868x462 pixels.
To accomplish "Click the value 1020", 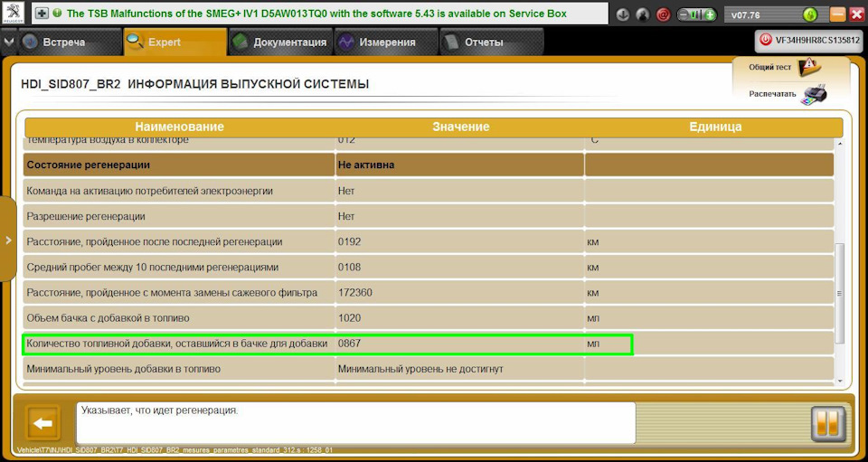I will tap(349, 318).
